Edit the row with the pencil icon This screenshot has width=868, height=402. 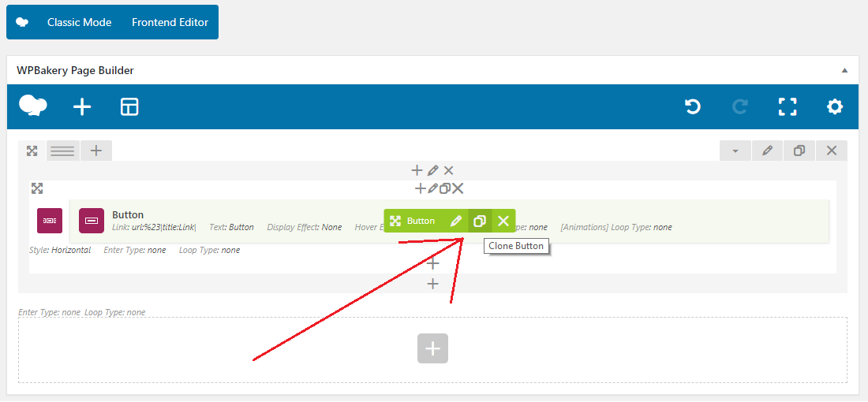point(767,151)
